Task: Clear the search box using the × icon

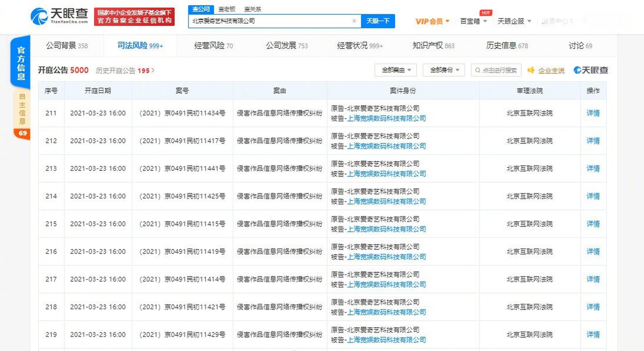Action: [354, 21]
